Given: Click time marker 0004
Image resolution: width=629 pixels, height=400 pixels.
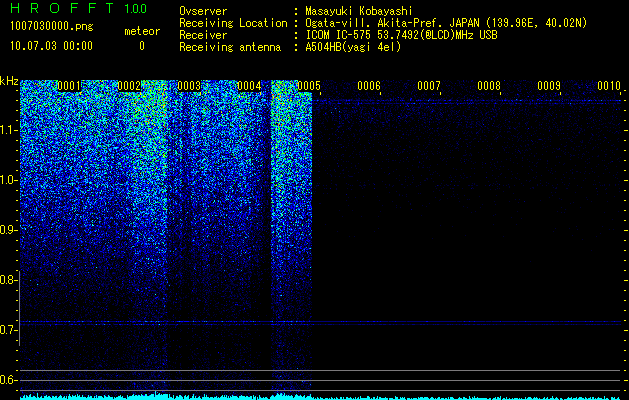Looking at the screenshot, I should pos(249,86).
